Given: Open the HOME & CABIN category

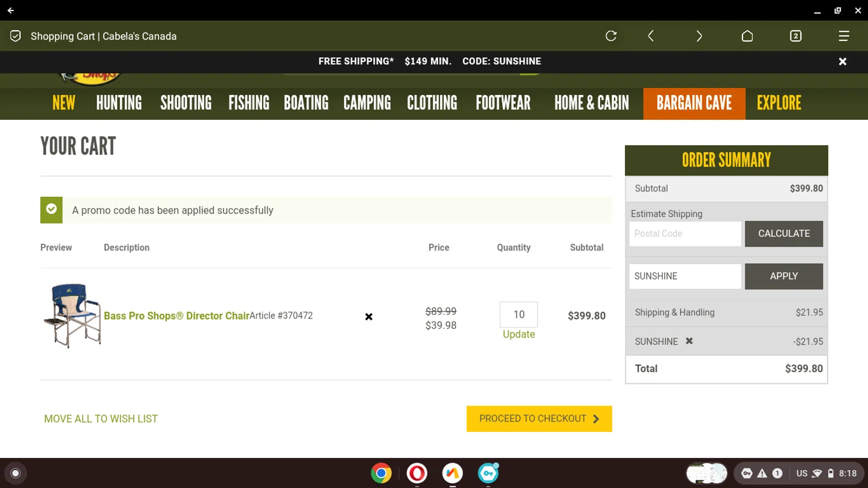Looking at the screenshot, I should click(591, 103).
